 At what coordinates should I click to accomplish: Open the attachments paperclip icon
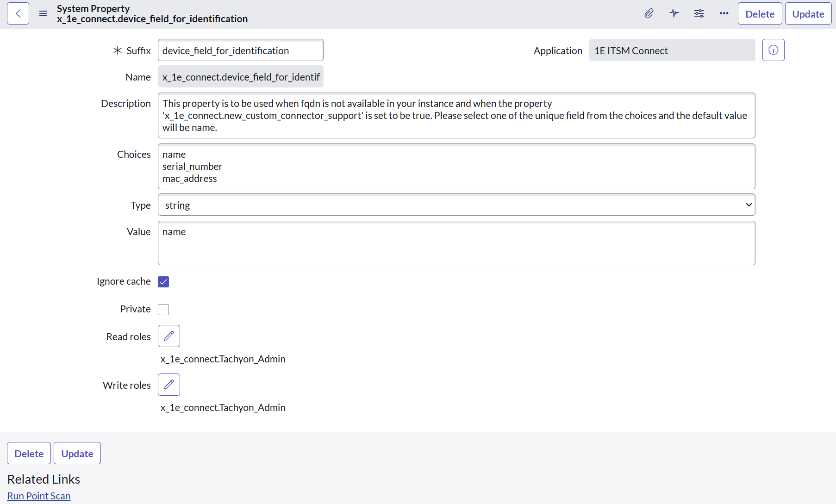click(649, 13)
